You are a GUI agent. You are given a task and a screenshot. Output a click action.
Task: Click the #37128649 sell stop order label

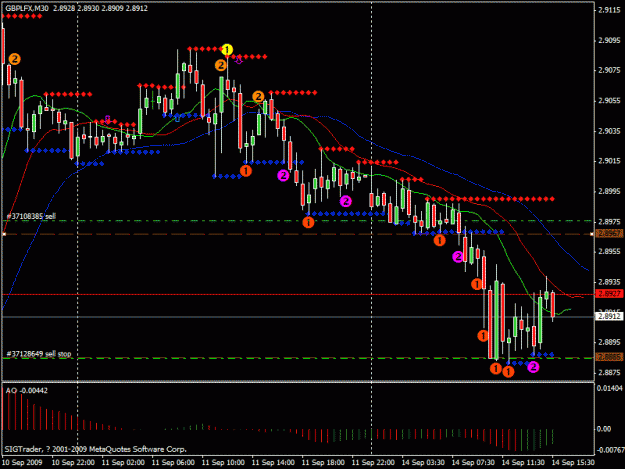[39, 354]
